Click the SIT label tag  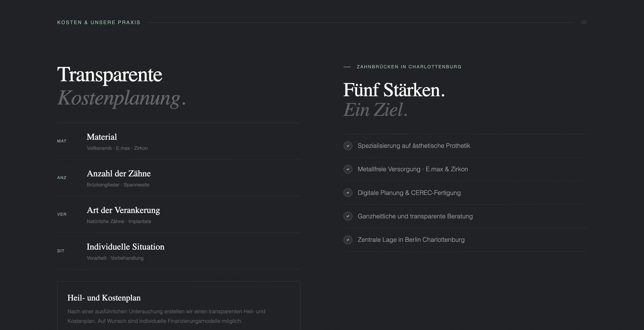click(61, 251)
